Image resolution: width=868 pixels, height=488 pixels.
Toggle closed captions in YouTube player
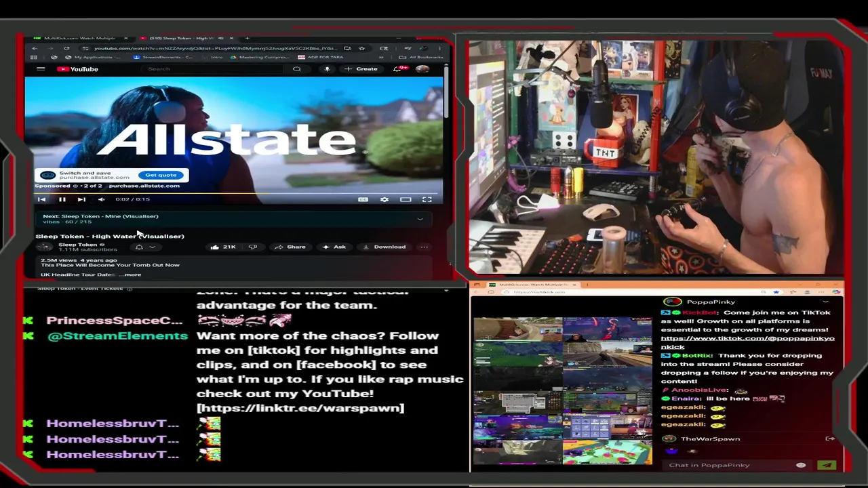pyautogui.click(x=363, y=199)
